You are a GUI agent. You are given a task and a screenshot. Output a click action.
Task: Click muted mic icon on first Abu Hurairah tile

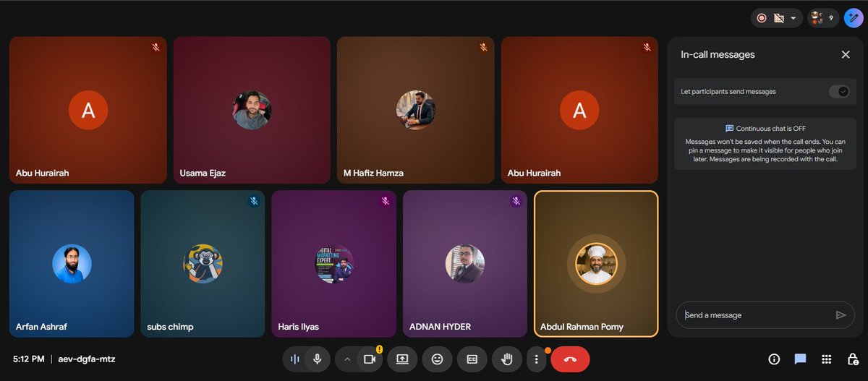156,47
